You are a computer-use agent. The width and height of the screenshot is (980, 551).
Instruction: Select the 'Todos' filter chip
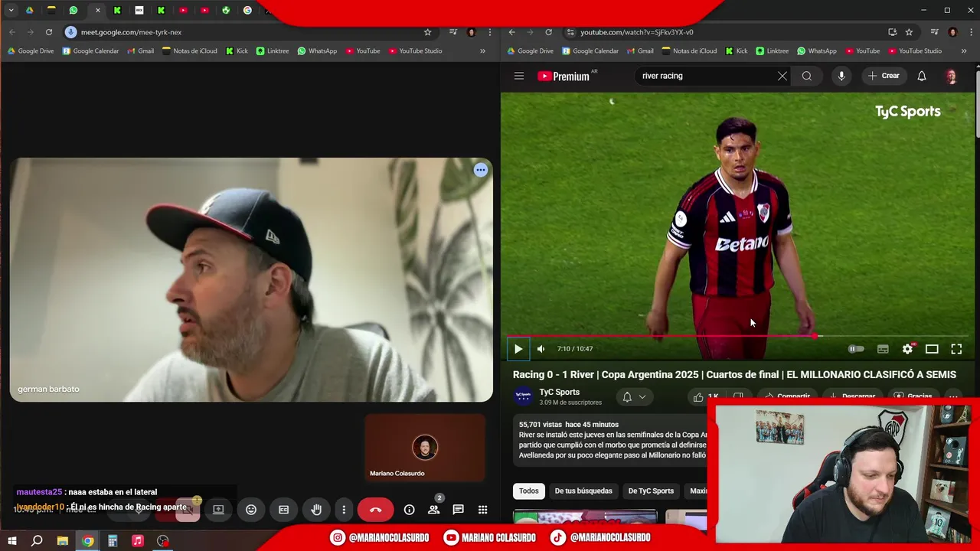click(529, 491)
